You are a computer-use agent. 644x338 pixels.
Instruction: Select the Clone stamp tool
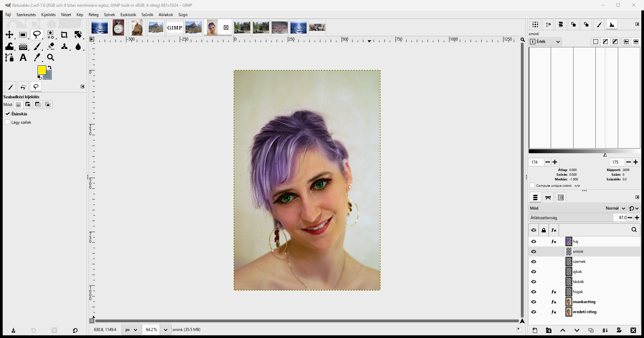click(64, 46)
